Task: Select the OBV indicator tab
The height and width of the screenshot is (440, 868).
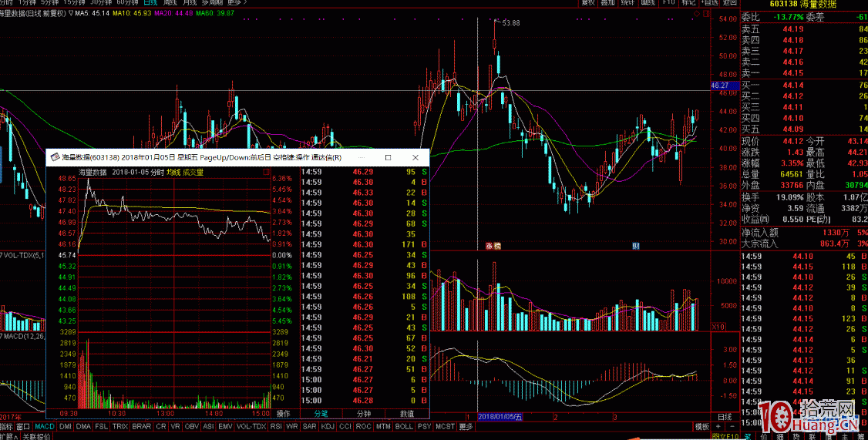Action: tap(191, 427)
